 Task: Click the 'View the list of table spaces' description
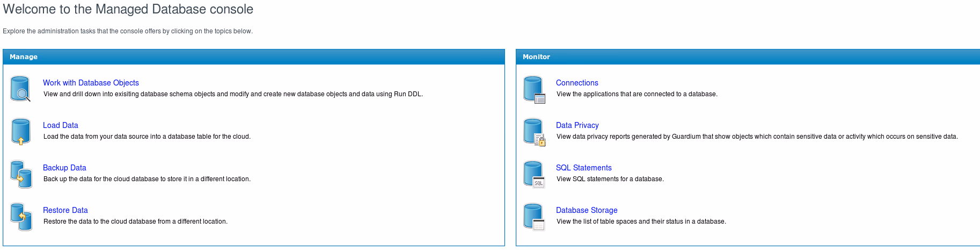641,222
